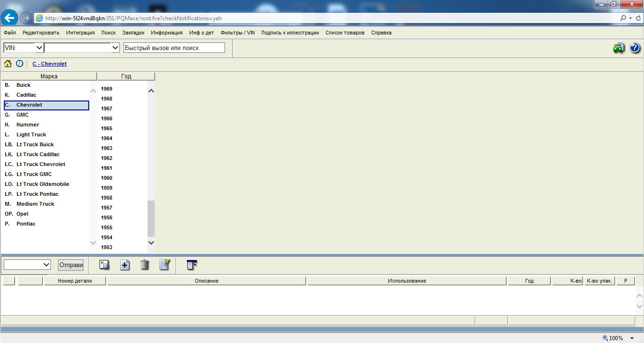Follow the C - Chevrolet breadcrumb link
Image resolution: width=644 pixels, height=343 pixels.
[x=50, y=64]
